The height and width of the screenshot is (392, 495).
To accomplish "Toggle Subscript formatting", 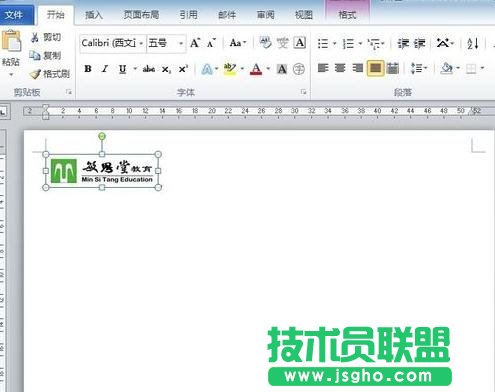I will tap(166, 69).
